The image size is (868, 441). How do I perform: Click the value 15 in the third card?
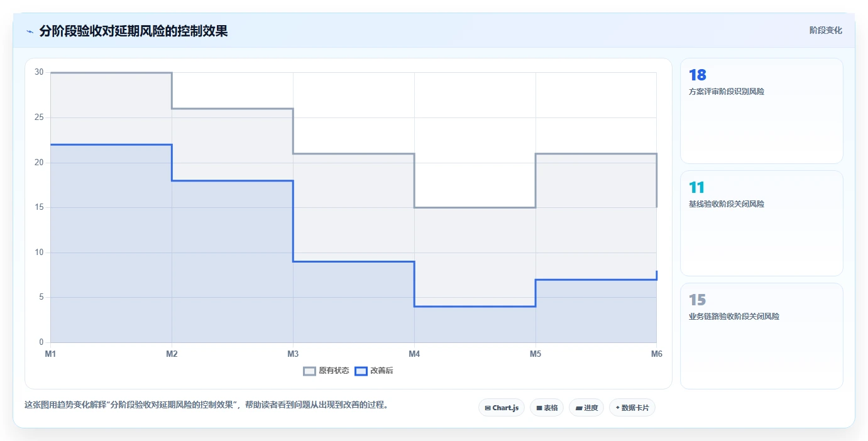coord(698,300)
